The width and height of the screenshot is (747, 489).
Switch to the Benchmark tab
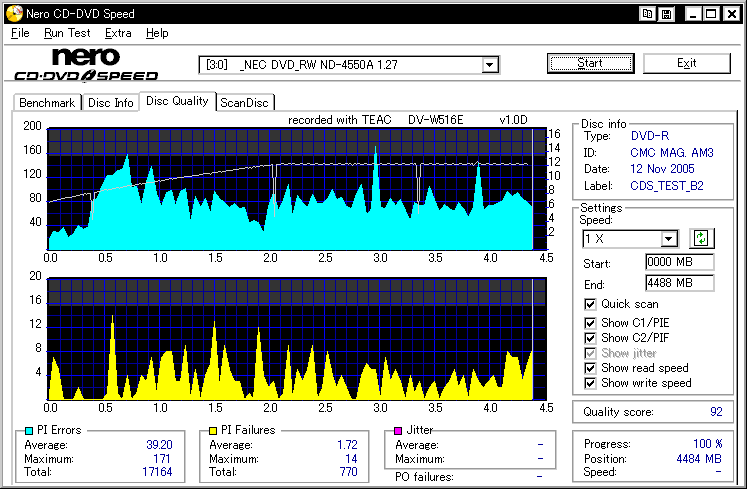(47, 102)
